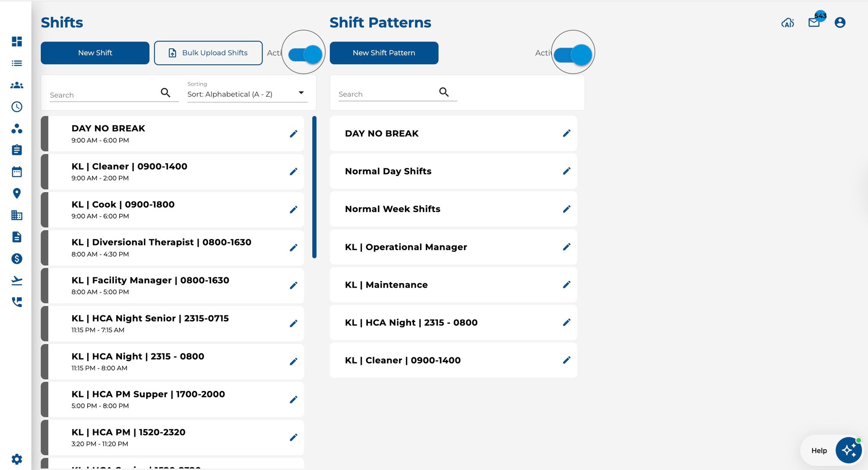This screenshot has height=470, width=868.
Task: Edit KL Diversional Therapist shift
Action: coord(294,248)
